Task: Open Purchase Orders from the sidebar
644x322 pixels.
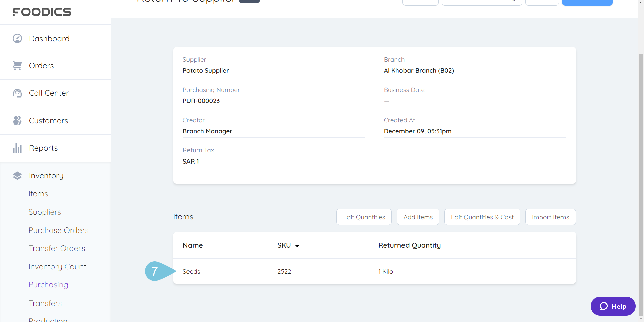Action: tap(58, 230)
